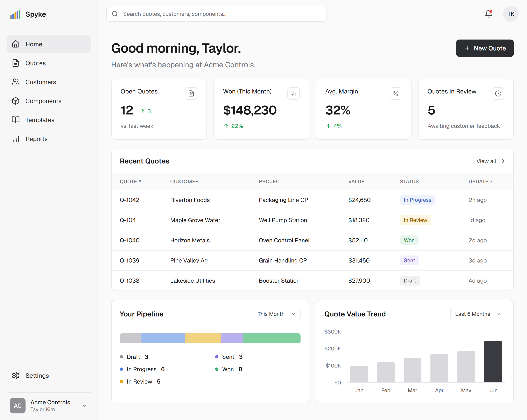Click the Customers people icon in sidebar

[x=16, y=82]
